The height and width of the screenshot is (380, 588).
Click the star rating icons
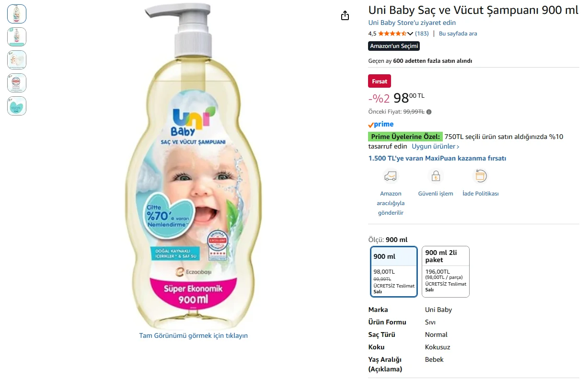[x=392, y=34]
